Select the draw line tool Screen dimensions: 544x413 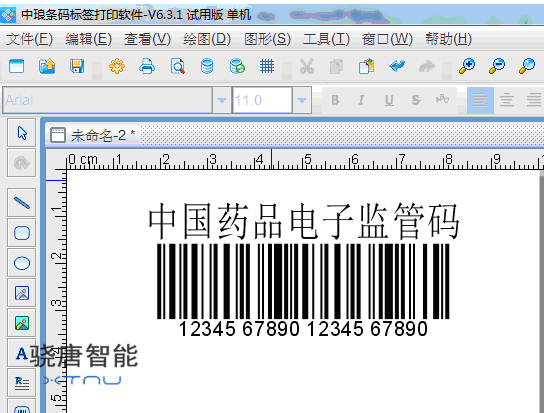click(22, 203)
